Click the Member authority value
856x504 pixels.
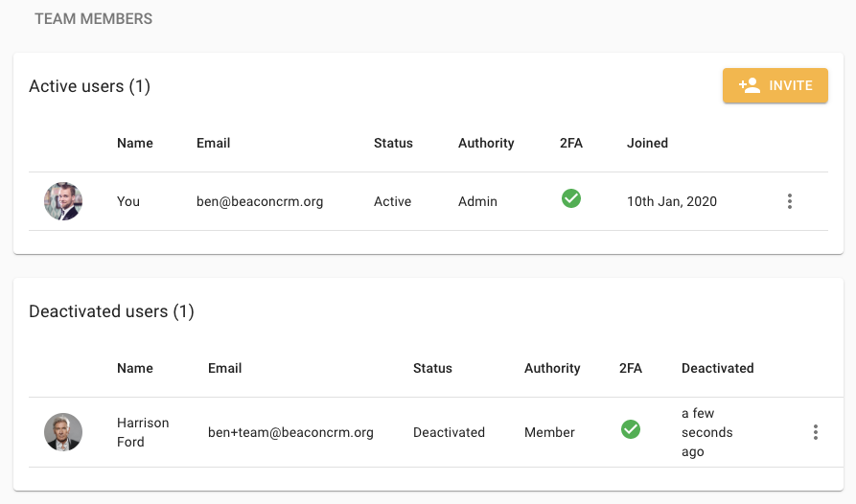point(549,432)
